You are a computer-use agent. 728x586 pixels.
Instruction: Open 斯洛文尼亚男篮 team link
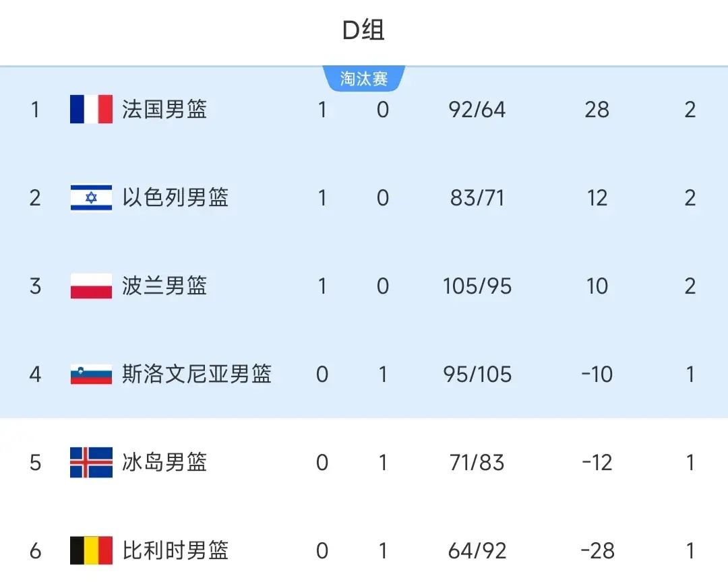coord(197,375)
